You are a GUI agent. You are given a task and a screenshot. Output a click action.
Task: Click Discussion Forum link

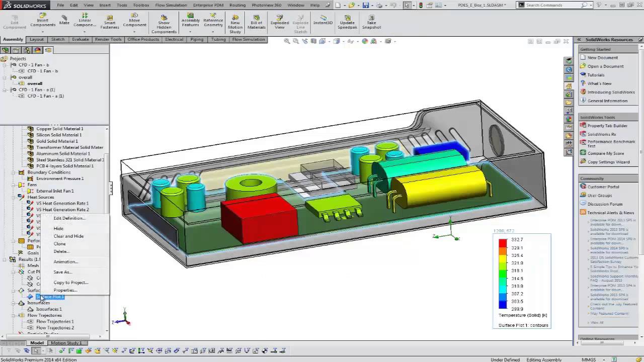pyautogui.click(x=605, y=204)
